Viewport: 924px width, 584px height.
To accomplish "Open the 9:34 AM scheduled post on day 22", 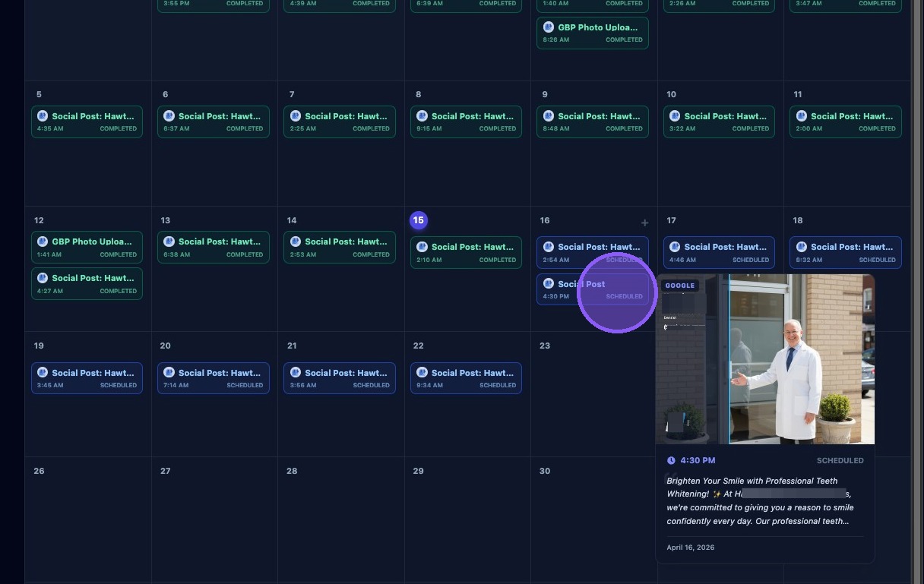I will pos(467,378).
